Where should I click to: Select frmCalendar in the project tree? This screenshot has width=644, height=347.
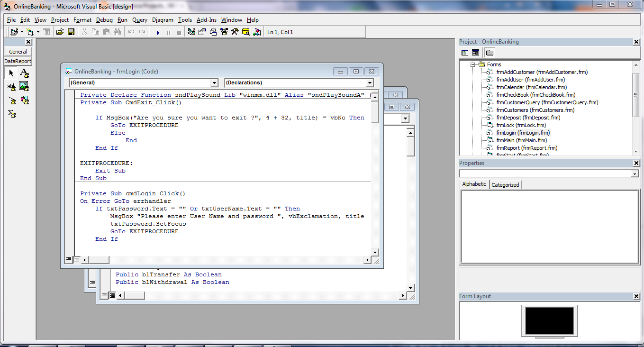(x=532, y=87)
